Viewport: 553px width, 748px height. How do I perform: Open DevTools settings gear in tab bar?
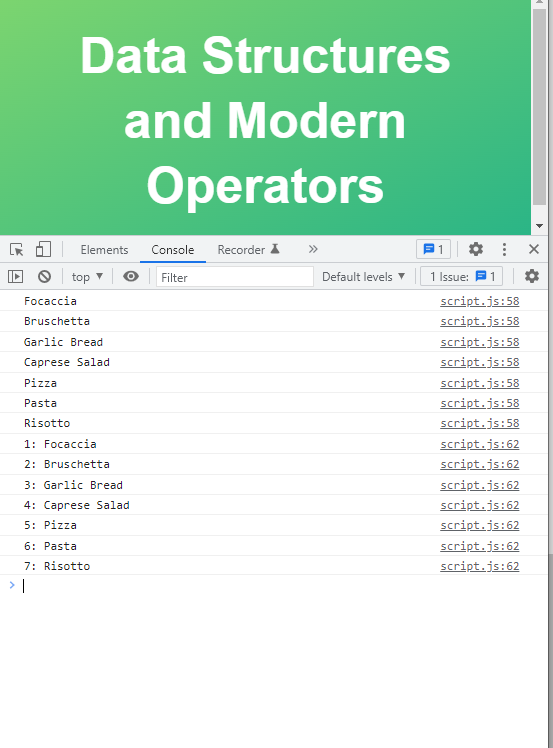pyautogui.click(x=475, y=249)
